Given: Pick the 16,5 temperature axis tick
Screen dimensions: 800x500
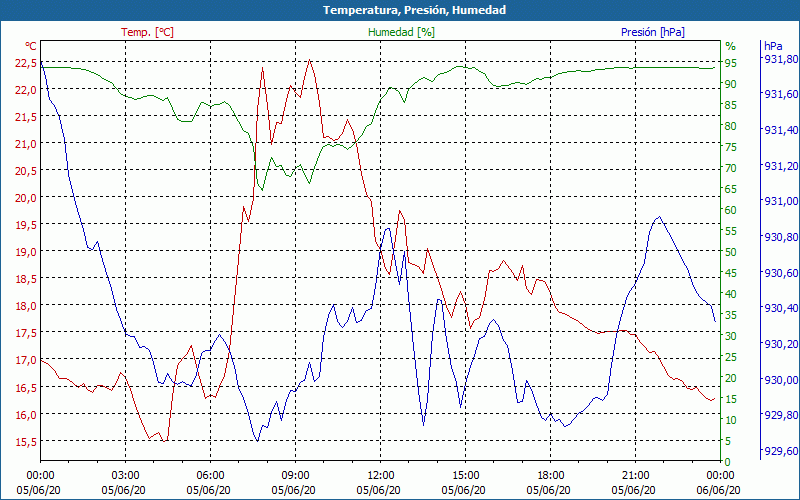Looking at the screenshot, I should 27,388.
